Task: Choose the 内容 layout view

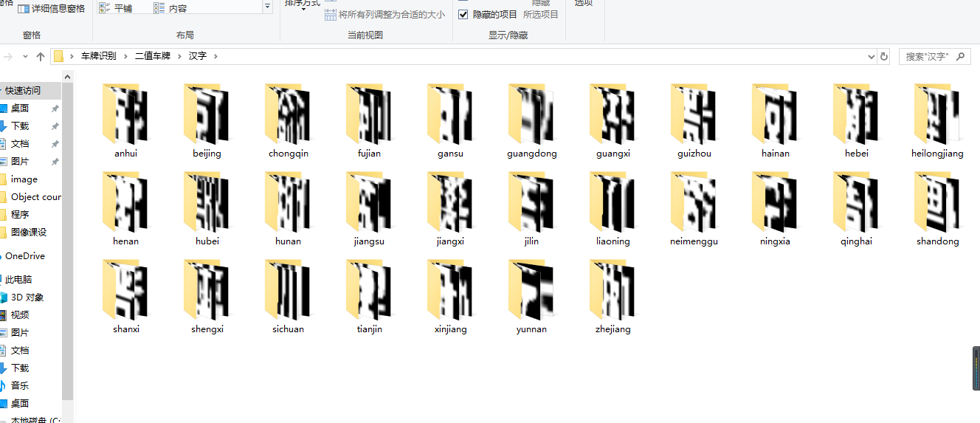Action: point(170,8)
